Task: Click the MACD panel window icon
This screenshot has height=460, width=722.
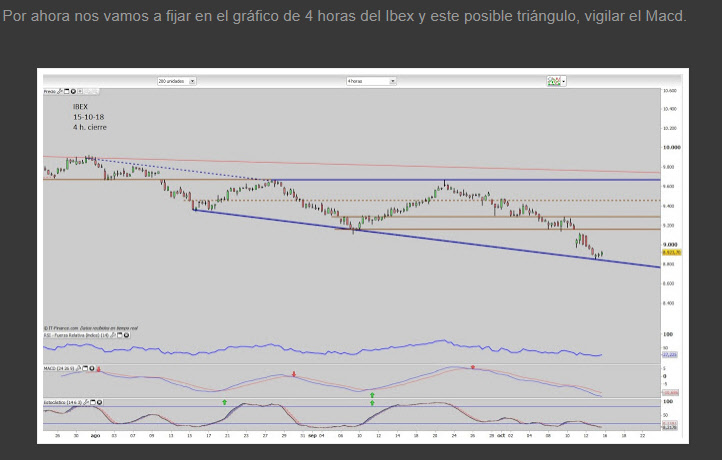Action: 85,368
